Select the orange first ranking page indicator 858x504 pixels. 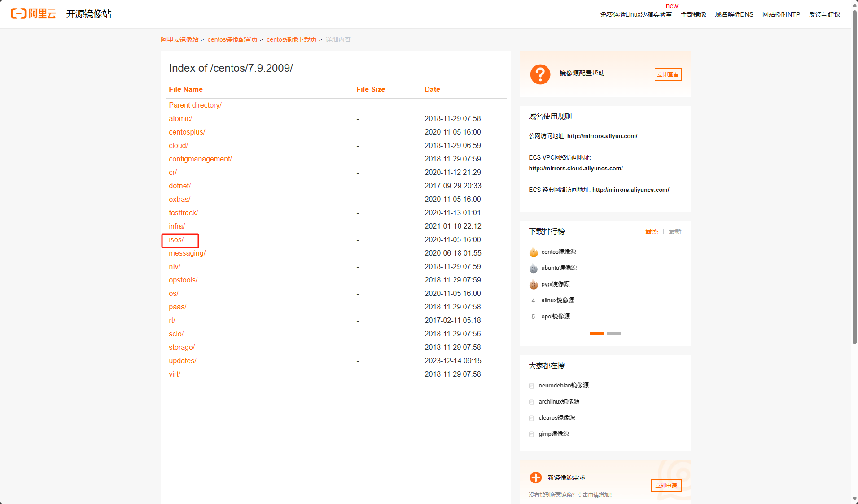point(597,334)
